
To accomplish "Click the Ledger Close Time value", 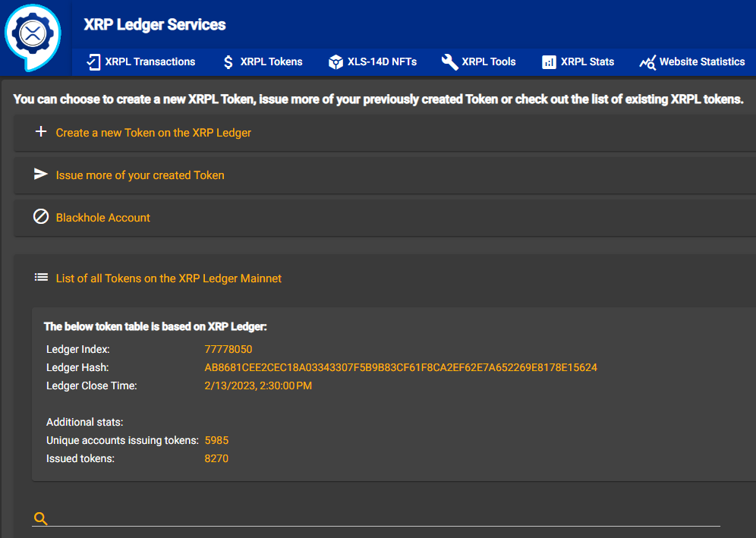I will 258,386.
